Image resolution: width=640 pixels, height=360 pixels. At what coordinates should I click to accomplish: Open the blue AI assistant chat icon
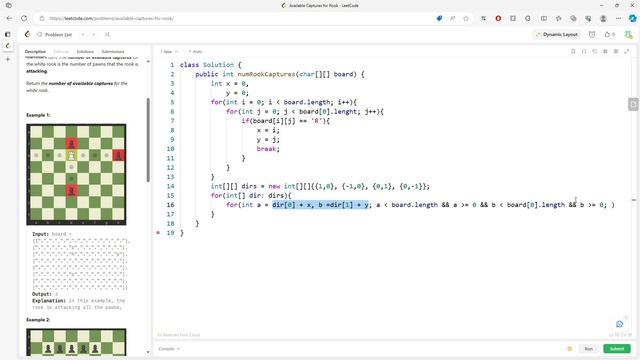619,324
